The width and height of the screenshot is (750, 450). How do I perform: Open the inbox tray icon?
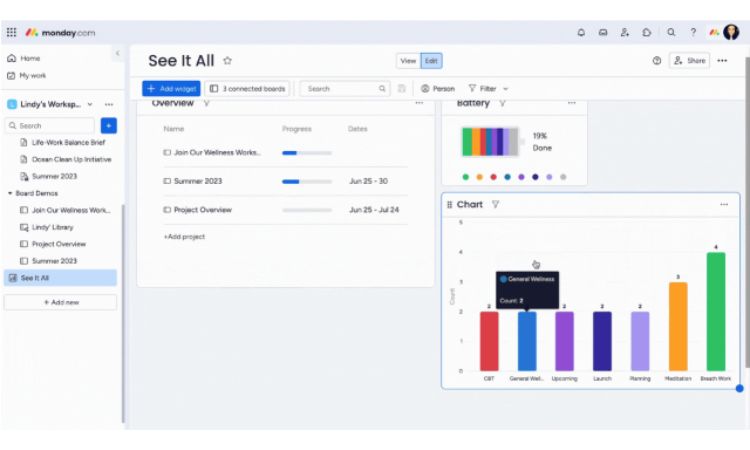[603, 32]
